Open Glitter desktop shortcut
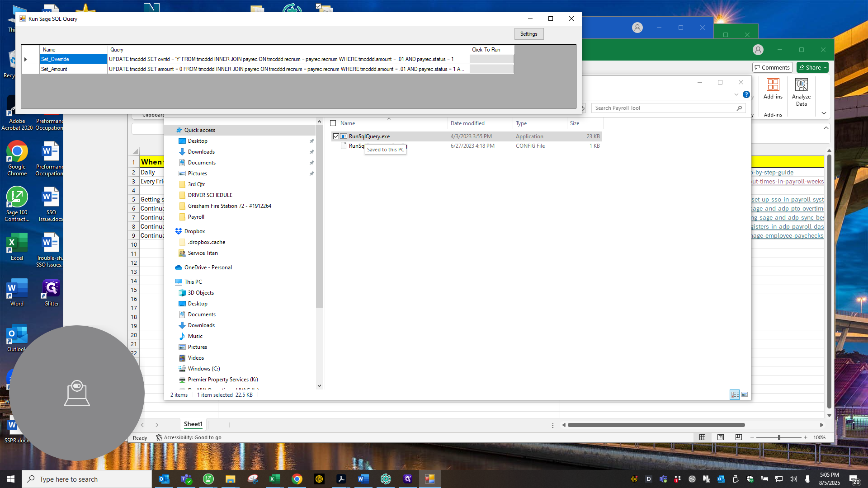868x488 pixels. coord(51,293)
